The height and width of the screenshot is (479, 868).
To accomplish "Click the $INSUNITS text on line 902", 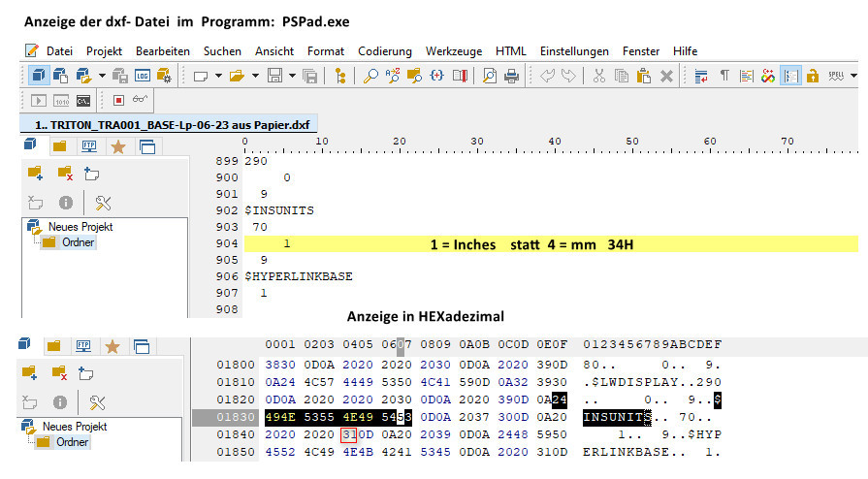I will (x=279, y=210).
